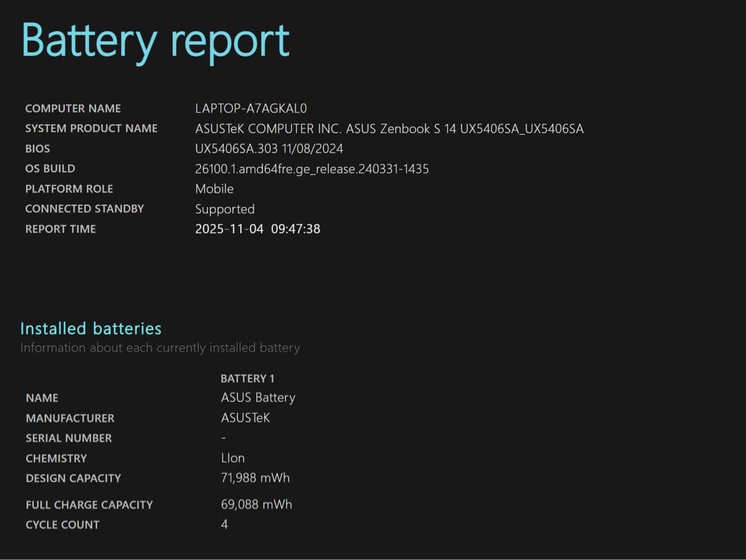Click the full charge capacity 69,088 mWh

(x=256, y=505)
